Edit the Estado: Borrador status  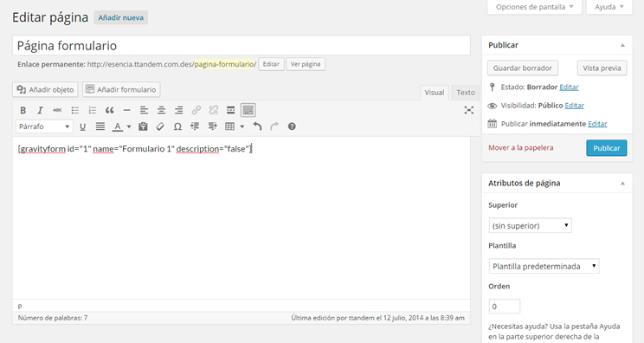569,87
